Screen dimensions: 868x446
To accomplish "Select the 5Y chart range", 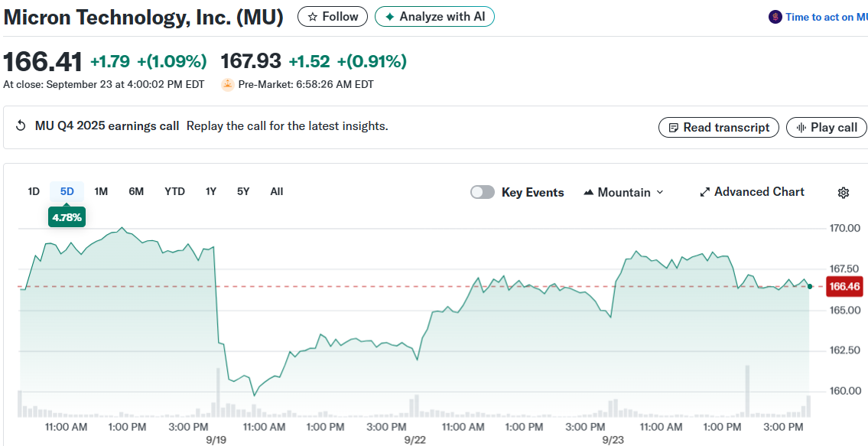I will (243, 192).
